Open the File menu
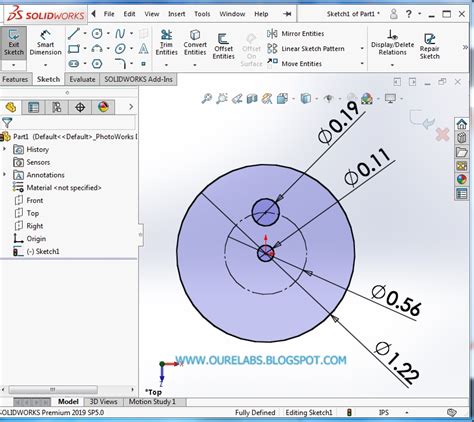The image size is (474, 422). coord(109,14)
